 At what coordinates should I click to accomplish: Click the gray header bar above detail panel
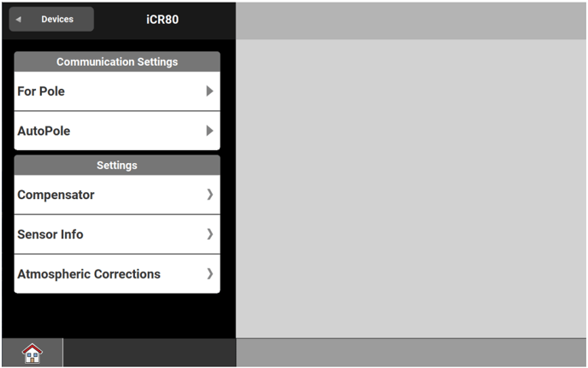click(411, 20)
